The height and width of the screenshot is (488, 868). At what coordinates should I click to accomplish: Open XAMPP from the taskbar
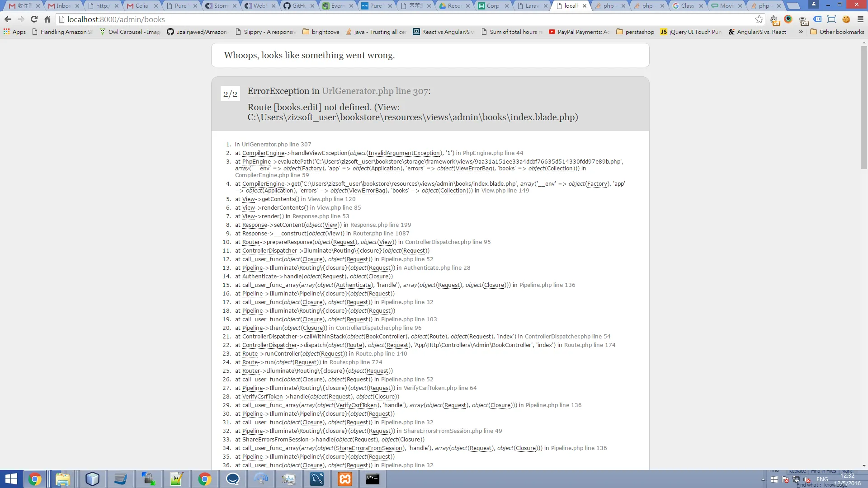(345, 479)
